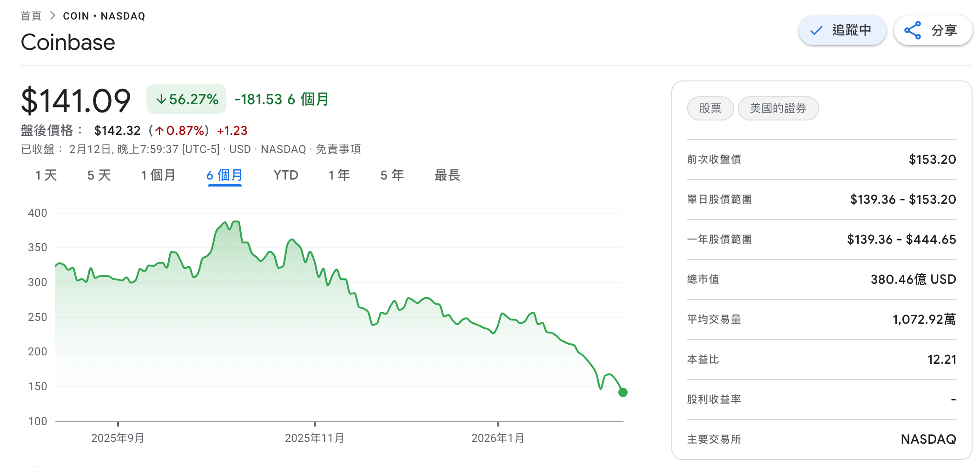Select the 股票 filter chip
Image resolution: width=980 pixels, height=467 pixels.
tap(710, 108)
